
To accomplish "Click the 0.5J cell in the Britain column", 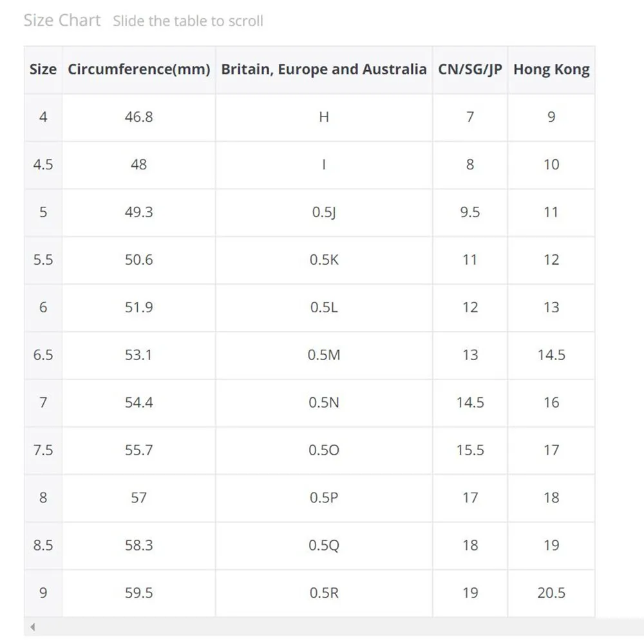I will (324, 213).
